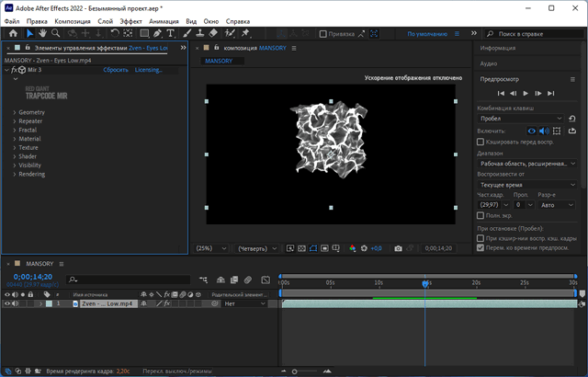This screenshot has width=588, height=377.
Task: Select the Hand tool in toolbar
Action: coord(43,33)
